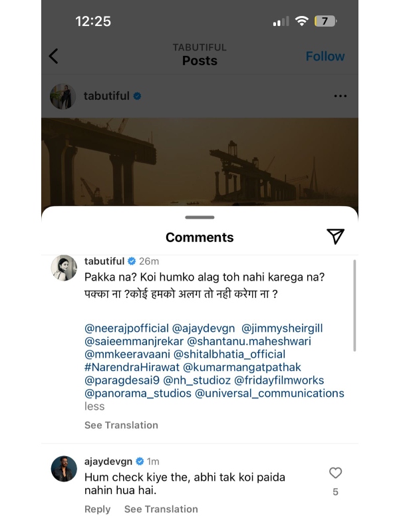Open the @neerajpofficial mention
The height and width of the screenshot is (532, 399).
(x=126, y=328)
